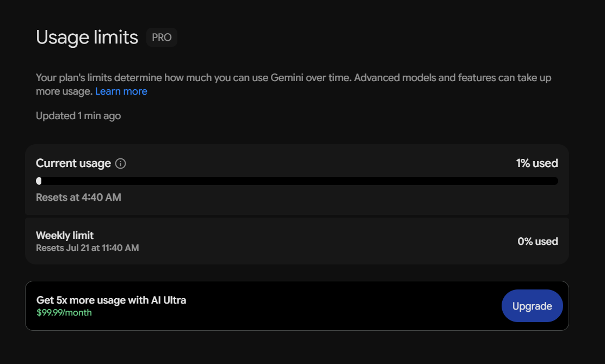Click empty area of Current usage card
This screenshot has height=364, width=605.
click(x=308, y=201)
